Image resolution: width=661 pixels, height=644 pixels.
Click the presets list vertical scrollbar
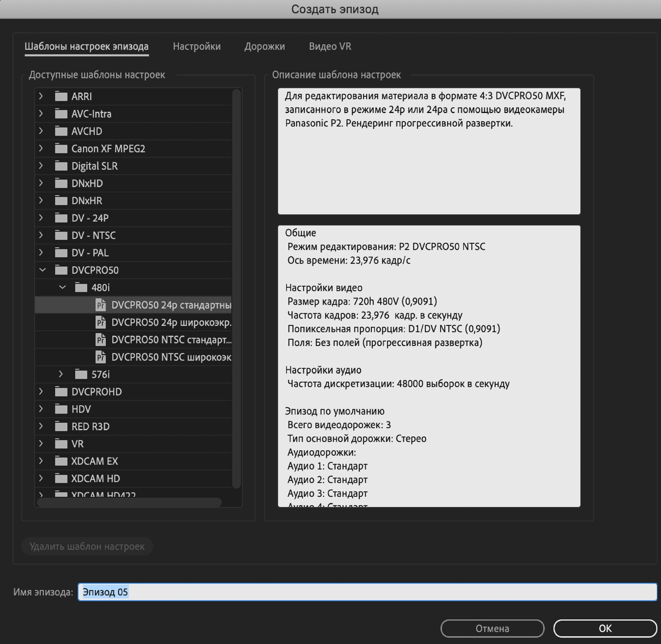237,288
